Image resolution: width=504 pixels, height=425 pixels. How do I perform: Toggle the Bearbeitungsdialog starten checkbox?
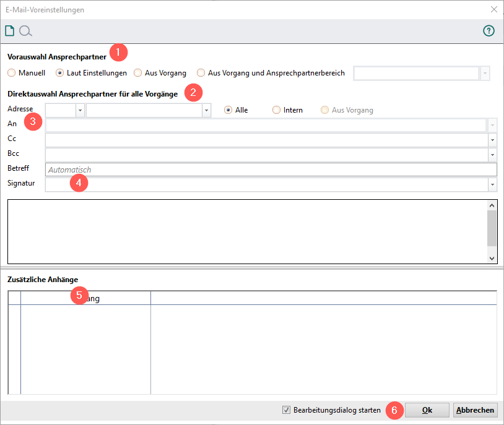tap(286, 410)
